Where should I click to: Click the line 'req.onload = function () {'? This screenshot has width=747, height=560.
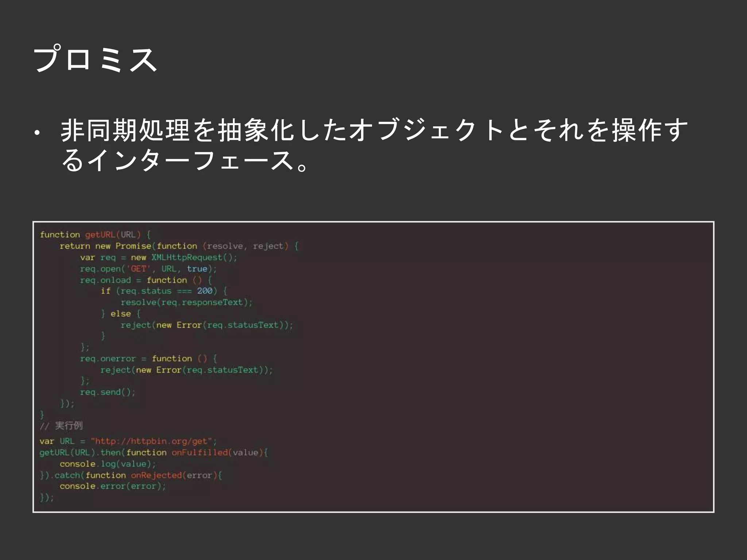[146, 280]
